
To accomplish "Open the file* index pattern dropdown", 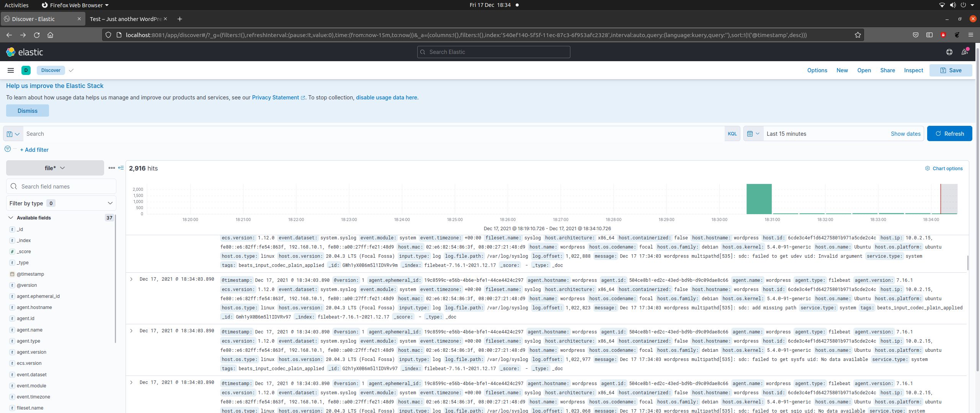I will coord(55,168).
